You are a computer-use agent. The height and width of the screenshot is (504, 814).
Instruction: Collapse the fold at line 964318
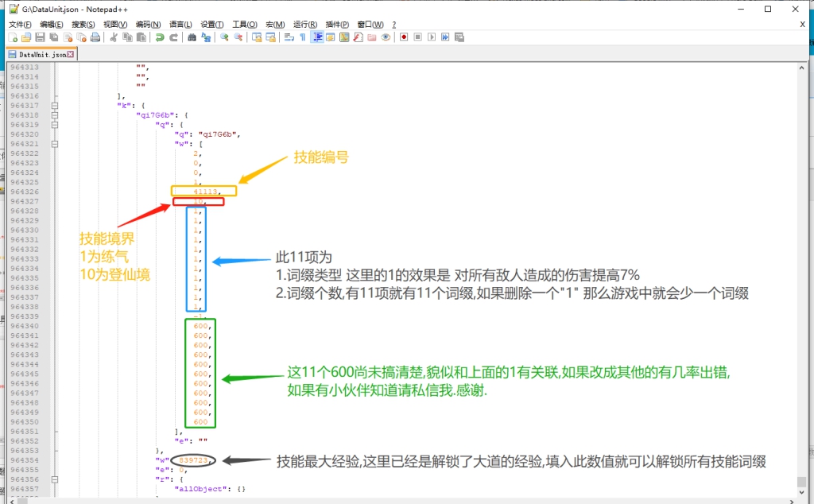55,115
